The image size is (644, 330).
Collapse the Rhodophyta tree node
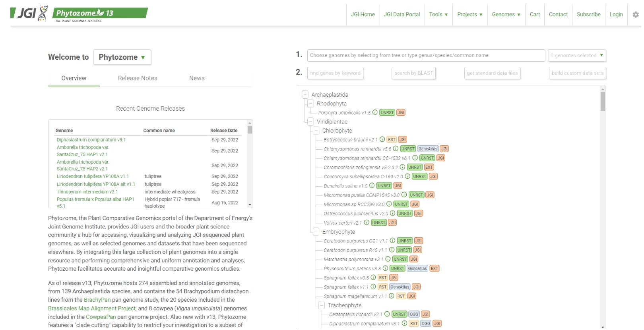point(310,103)
